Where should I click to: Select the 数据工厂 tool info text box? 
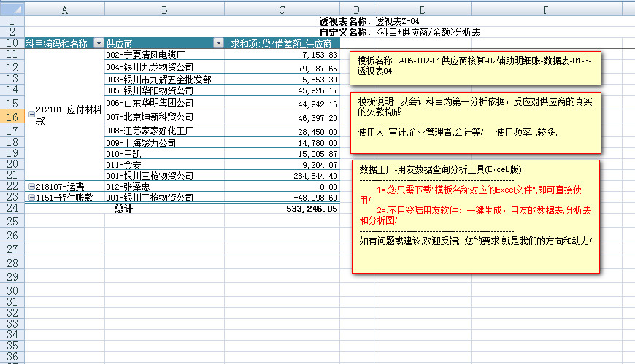point(476,216)
